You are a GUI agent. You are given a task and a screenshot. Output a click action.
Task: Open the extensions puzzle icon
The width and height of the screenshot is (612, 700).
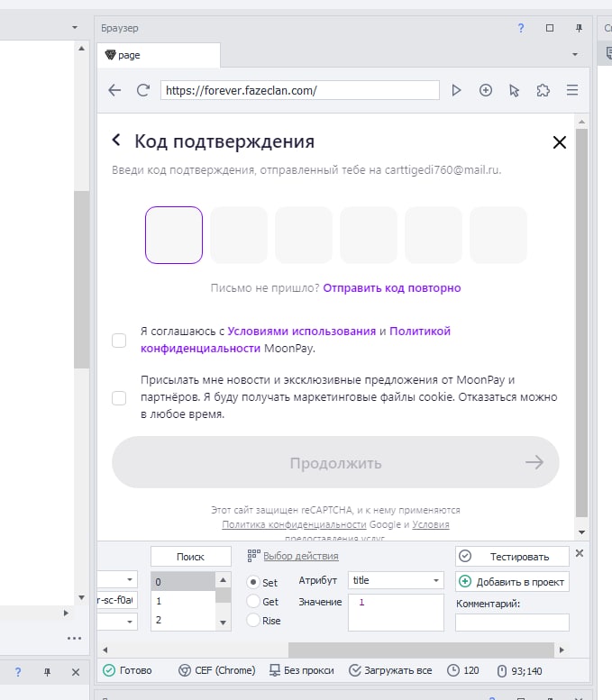pos(543,91)
